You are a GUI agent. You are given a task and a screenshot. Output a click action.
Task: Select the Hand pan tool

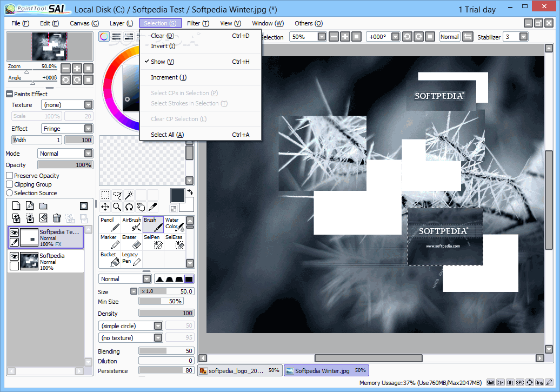(x=141, y=207)
